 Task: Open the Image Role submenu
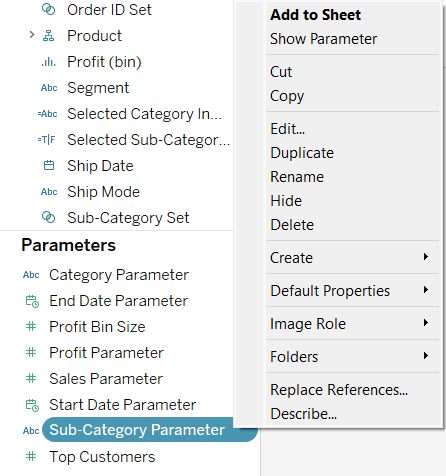(349, 323)
